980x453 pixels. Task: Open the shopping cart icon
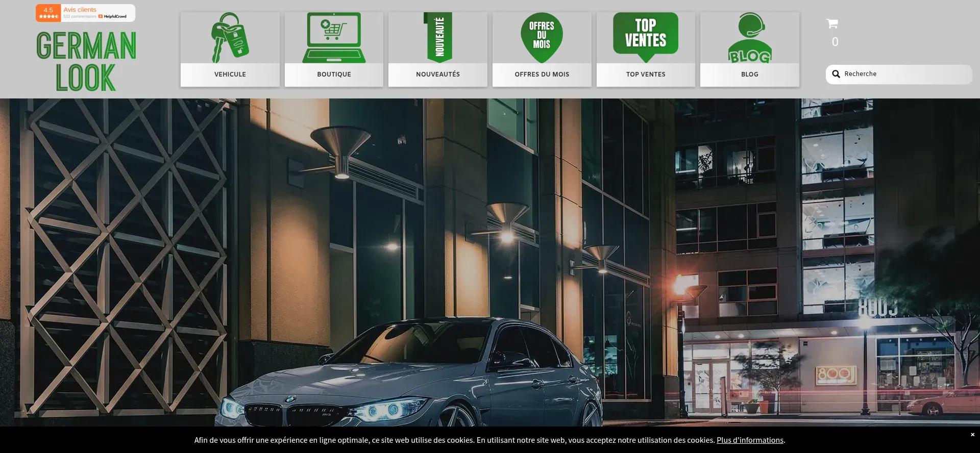point(832,24)
